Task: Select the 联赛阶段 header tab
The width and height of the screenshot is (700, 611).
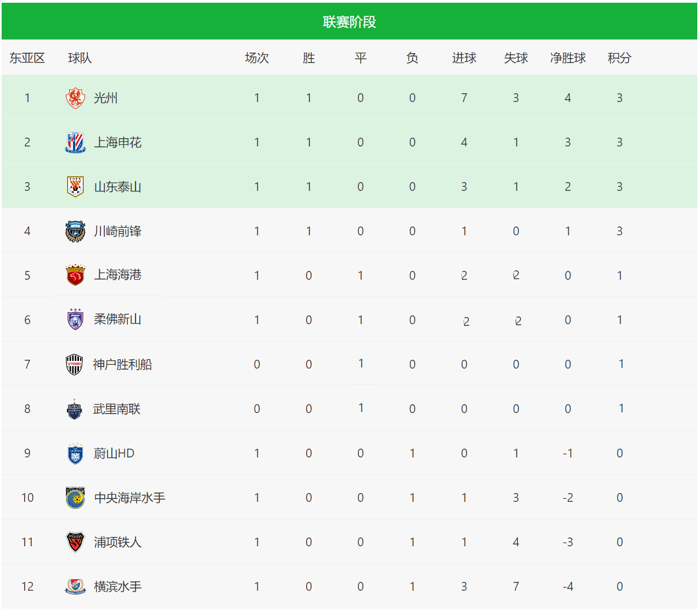Action: 349,21
